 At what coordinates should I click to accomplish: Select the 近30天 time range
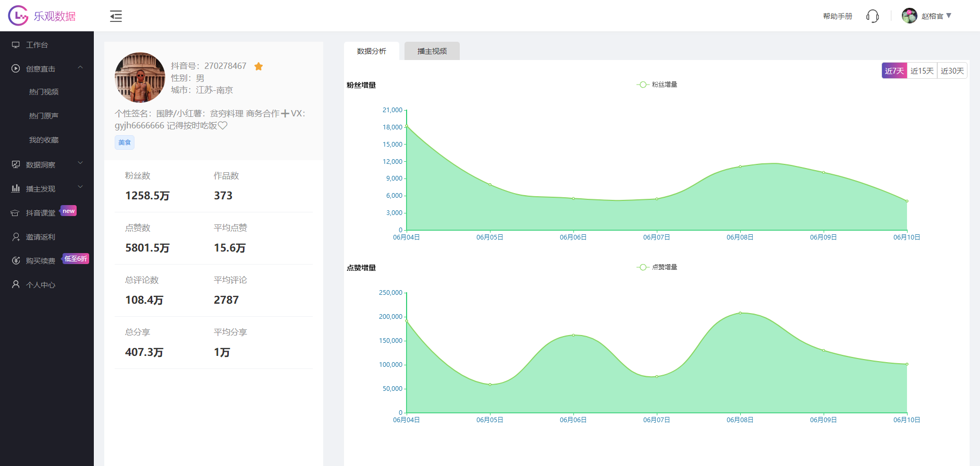[952, 70]
